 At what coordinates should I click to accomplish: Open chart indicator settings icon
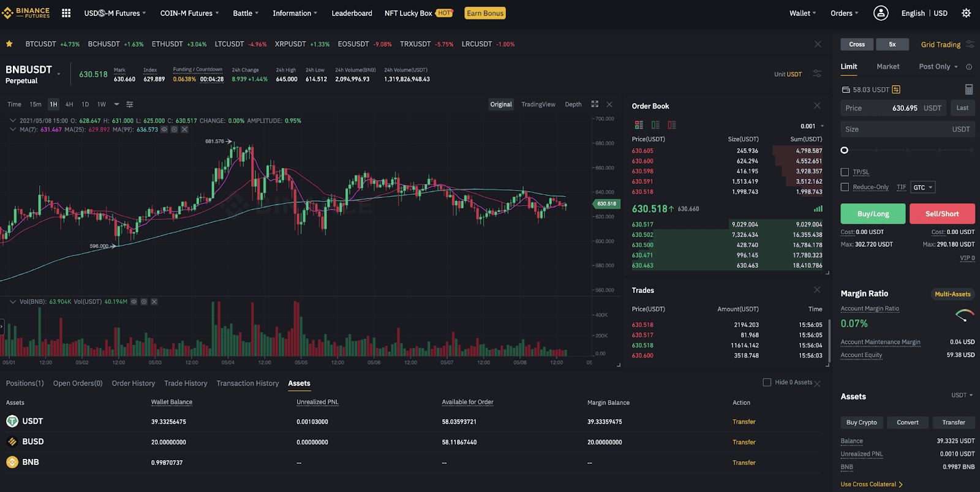[129, 104]
